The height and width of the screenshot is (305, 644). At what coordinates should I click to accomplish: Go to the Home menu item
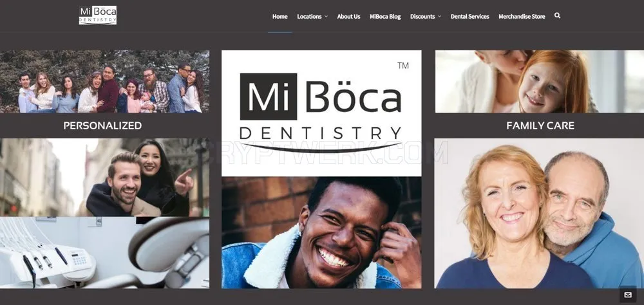point(279,17)
